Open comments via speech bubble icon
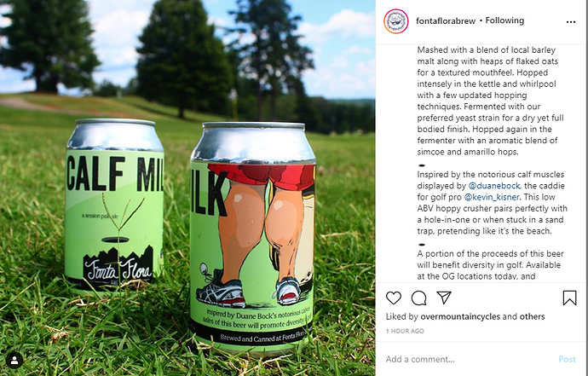Screen dimensions: 588x376 click(418, 298)
